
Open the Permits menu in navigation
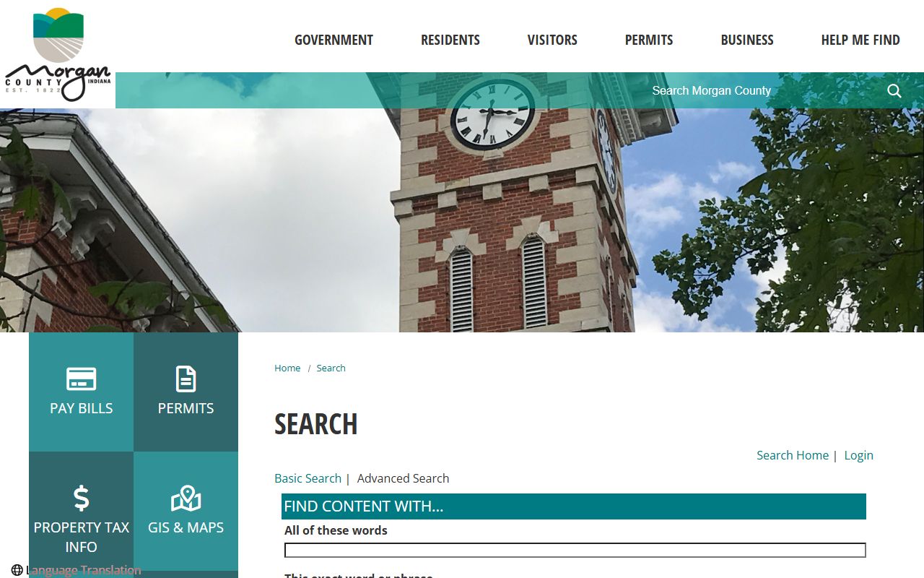tap(649, 40)
